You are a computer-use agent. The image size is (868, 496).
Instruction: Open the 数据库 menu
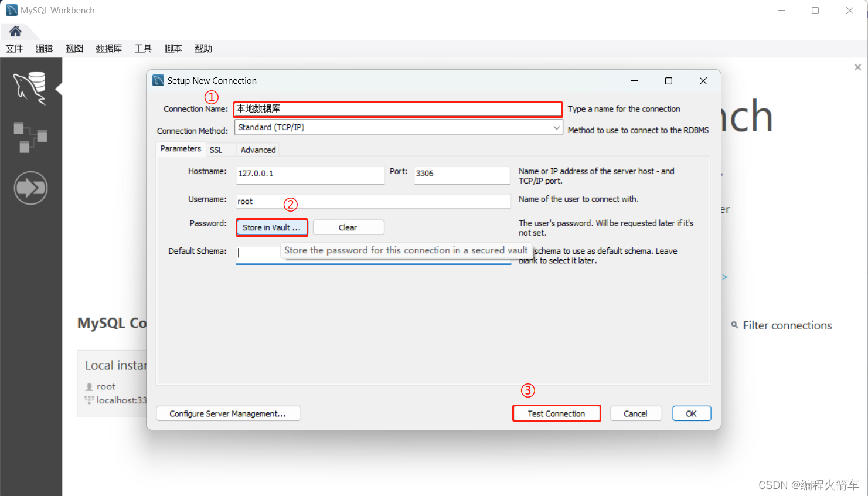pyautogui.click(x=108, y=48)
